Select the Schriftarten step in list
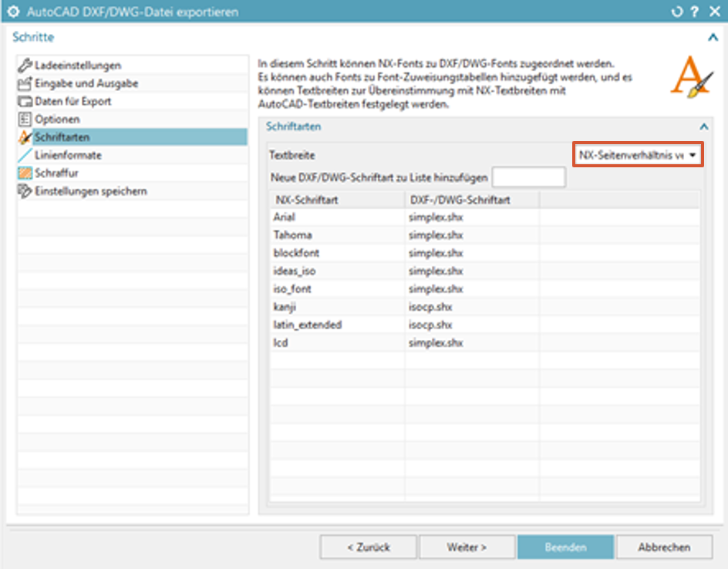The height and width of the screenshot is (569, 728). [x=62, y=137]
